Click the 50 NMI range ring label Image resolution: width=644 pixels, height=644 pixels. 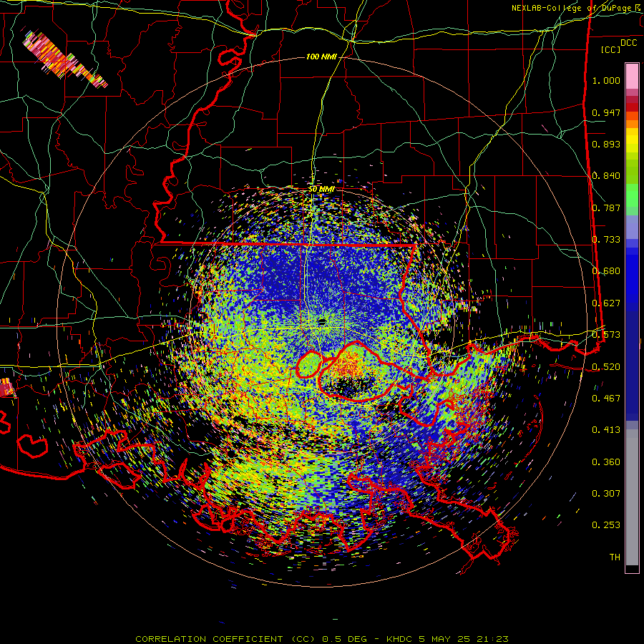pos(321,190)
